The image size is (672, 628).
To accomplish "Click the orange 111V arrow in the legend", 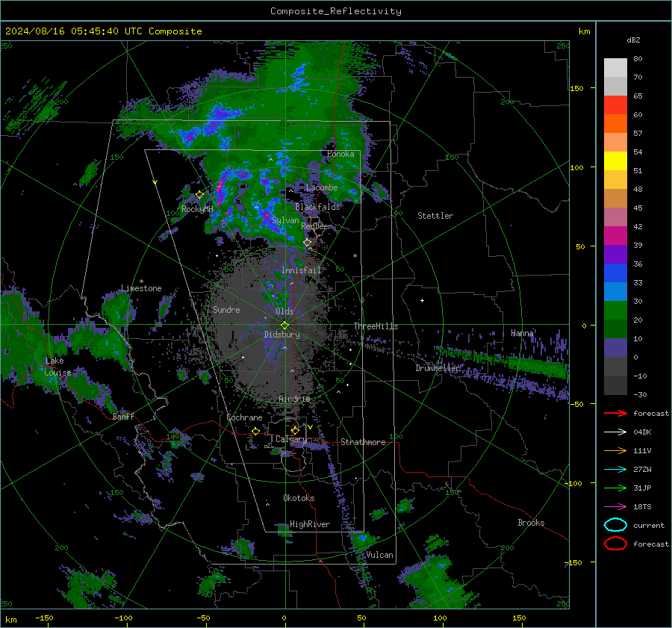I will point(615,450).
